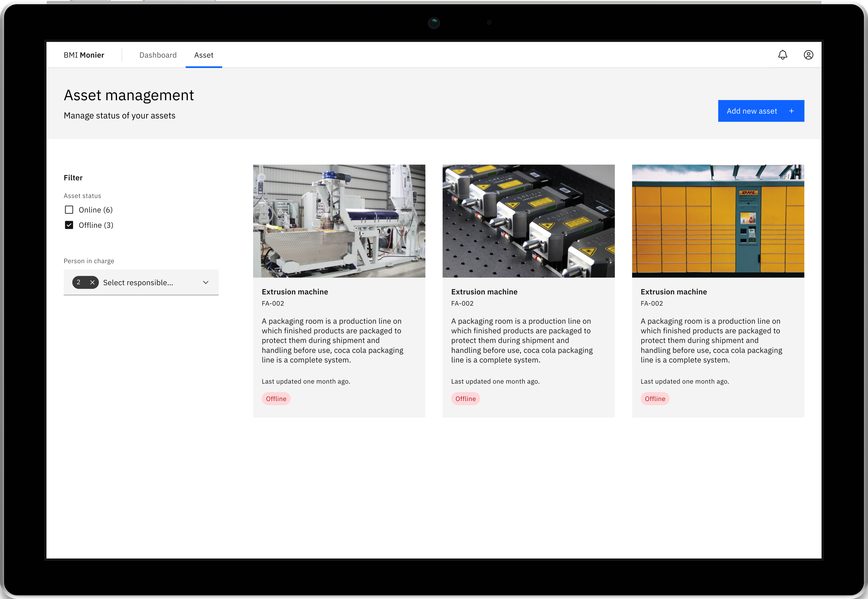The height and width of the screenshot is (599, 868).
Task: Open the notifications bell icon
Action: (x=782, y=55)
